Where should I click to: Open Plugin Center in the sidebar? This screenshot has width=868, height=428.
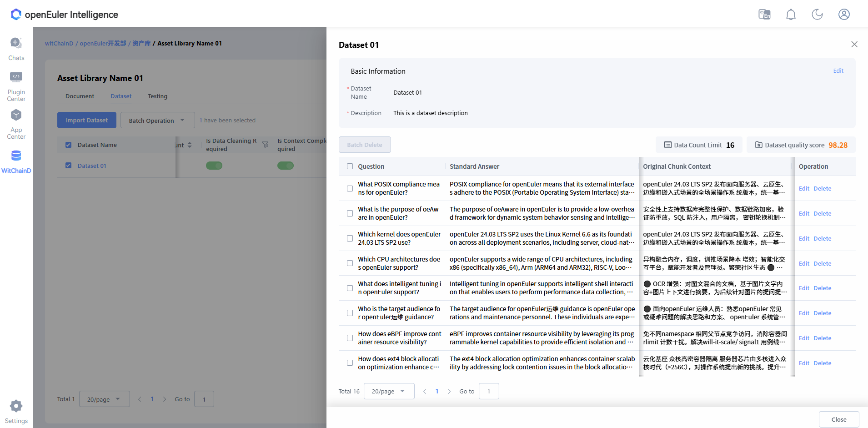click(x=16, y=86)
